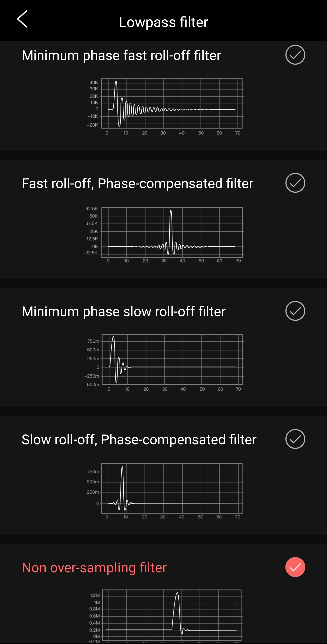Select Slow roll-off, Phase-compensated checkmark circle
327x644 pixels.
295,439
